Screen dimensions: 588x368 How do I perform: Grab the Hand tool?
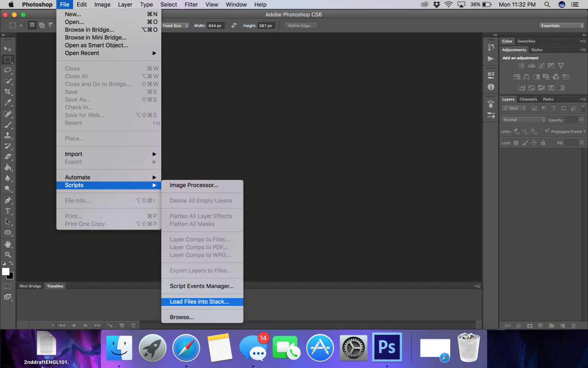coord(8,244)
